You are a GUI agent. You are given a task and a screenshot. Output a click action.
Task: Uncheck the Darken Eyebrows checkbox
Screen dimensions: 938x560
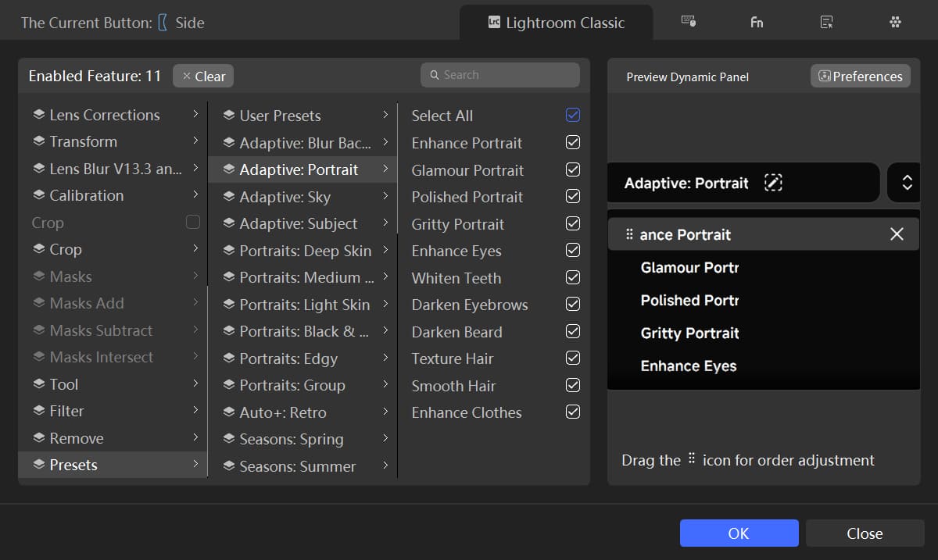[x=573, y=304]
